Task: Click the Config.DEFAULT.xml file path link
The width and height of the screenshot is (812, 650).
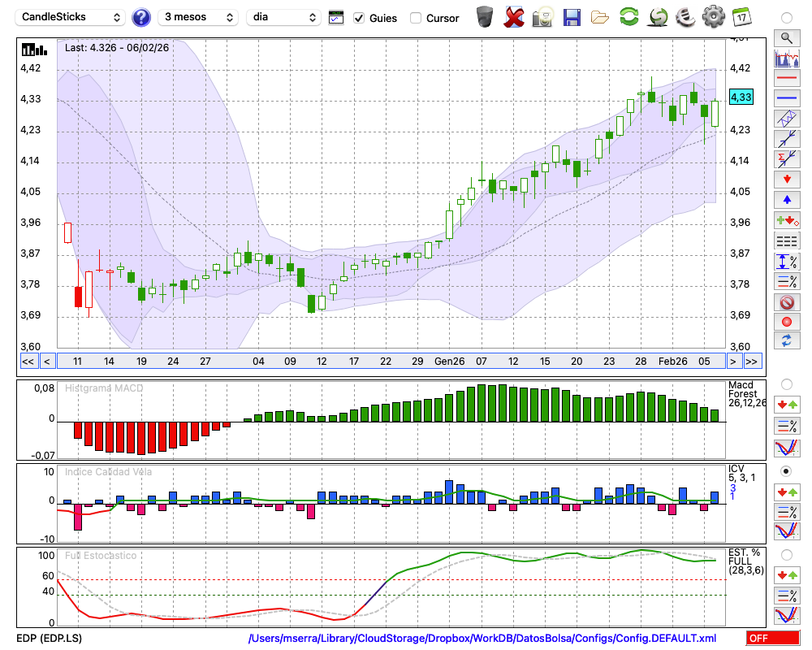Action: pyautogui.click(x=482, y=638)
